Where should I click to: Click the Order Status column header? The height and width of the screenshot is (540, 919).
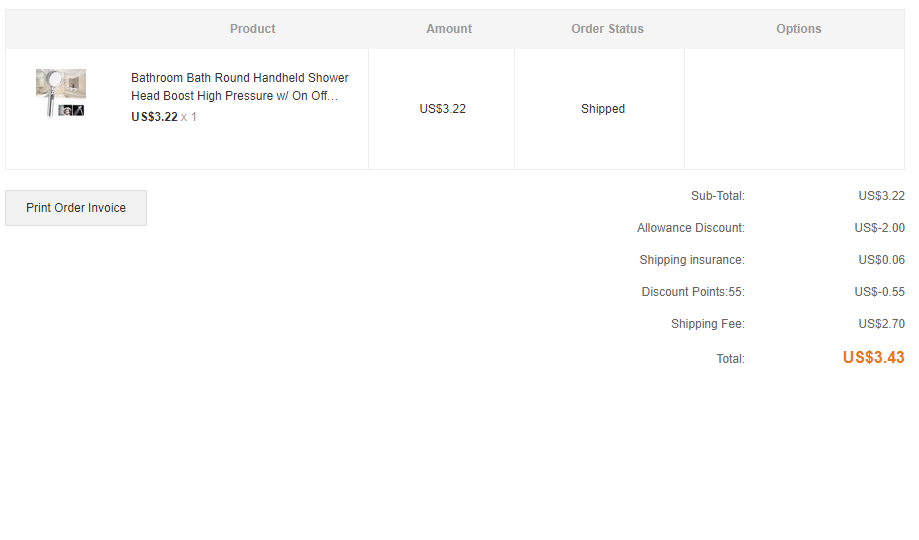click(x=607, y=29)
